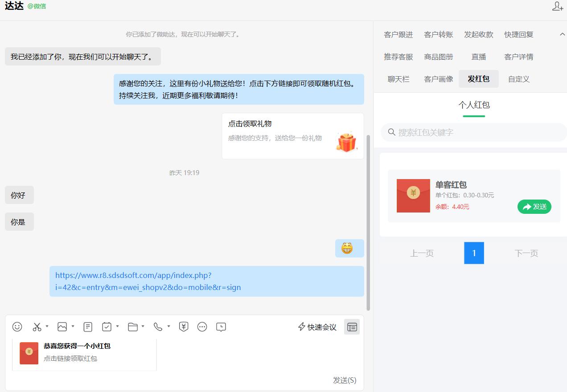
Task: Click add contact icon at top right
Action: coord(557,6)
